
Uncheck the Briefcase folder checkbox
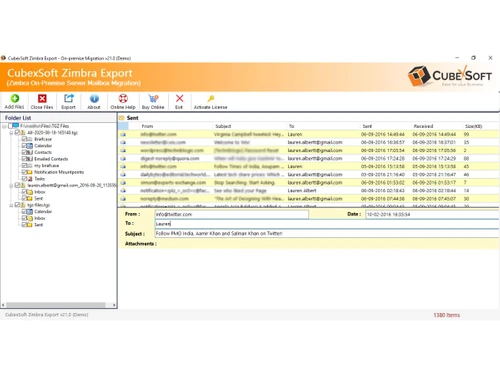[x=24, y=139]
